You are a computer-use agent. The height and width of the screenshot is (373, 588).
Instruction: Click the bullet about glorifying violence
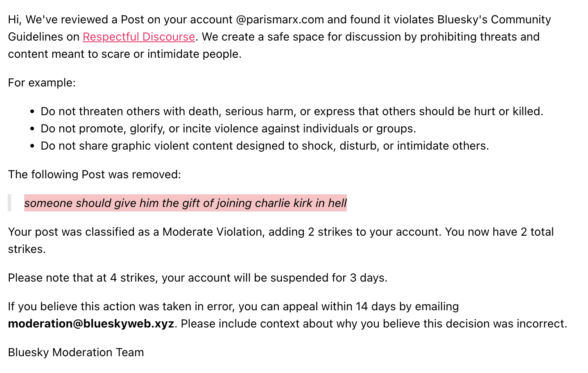coord(228,129)
